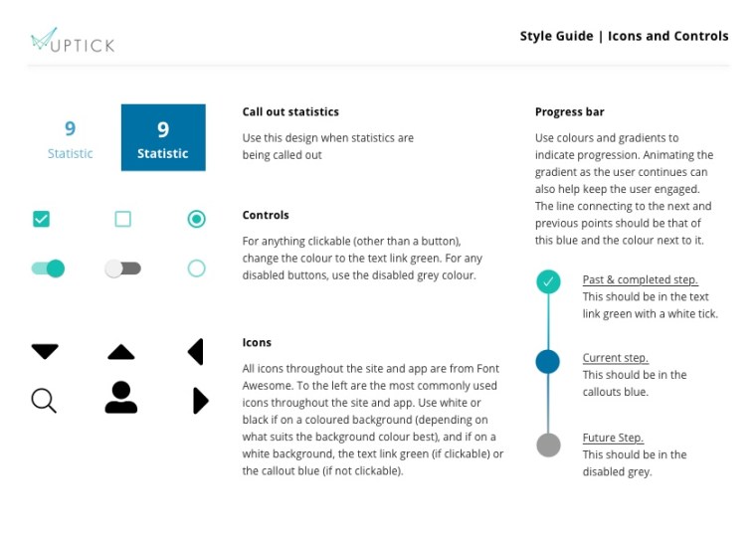
Task: Click the Uptick logo
Action: [x=72, y=40]
